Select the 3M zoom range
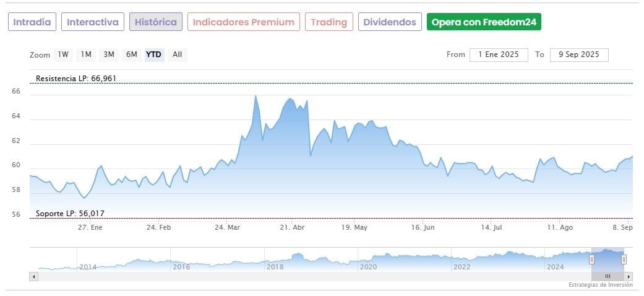The image size is (644, 296). pyautogui.click(x=109, y=54)
